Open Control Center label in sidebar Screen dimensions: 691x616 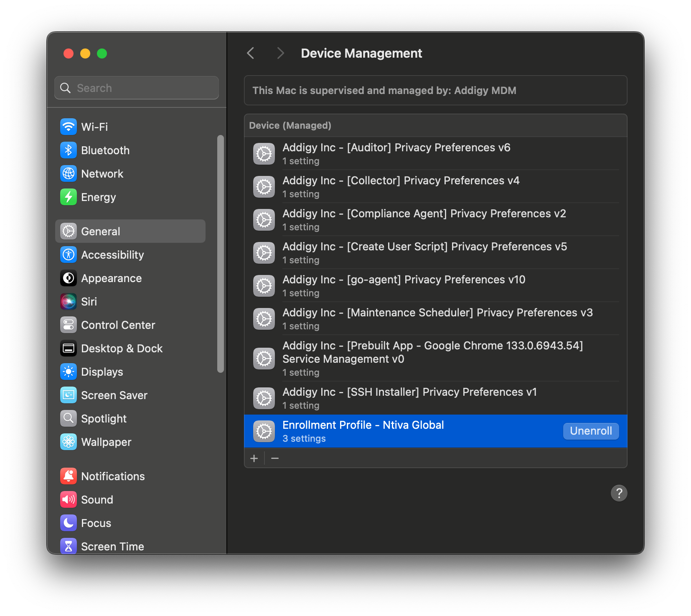[x=118, y=325]
